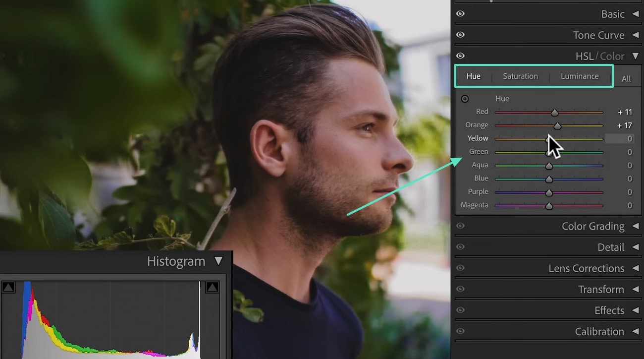
Task: Toggle the Effects panel eye icon
Action: 460,310
